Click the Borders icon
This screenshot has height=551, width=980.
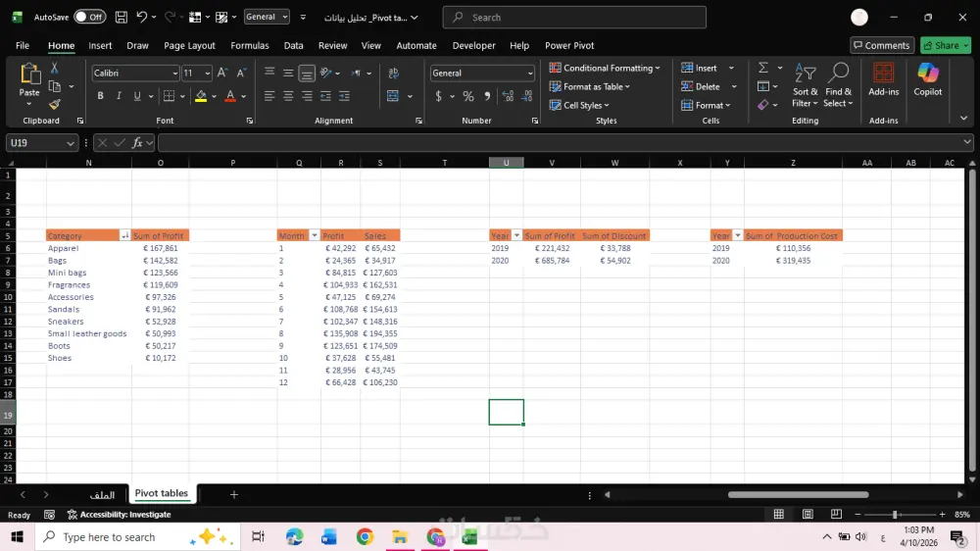coord(169,96)
